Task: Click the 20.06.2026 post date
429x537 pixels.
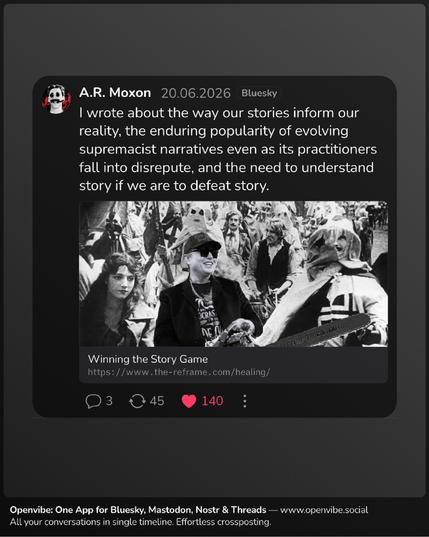Action: point(196,93)
